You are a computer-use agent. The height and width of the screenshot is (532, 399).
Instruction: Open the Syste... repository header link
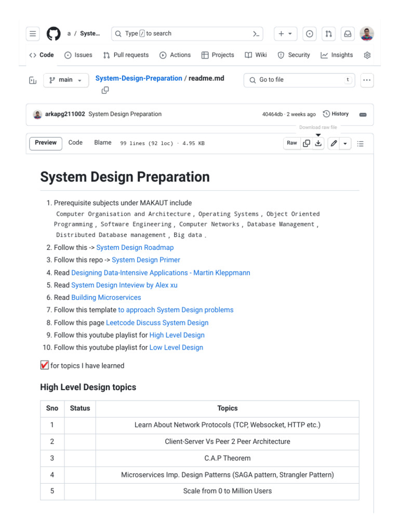coord(90,34)
